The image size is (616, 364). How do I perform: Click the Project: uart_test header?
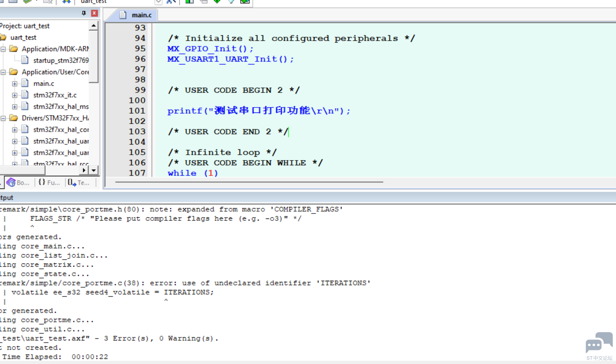click(25, 26)
